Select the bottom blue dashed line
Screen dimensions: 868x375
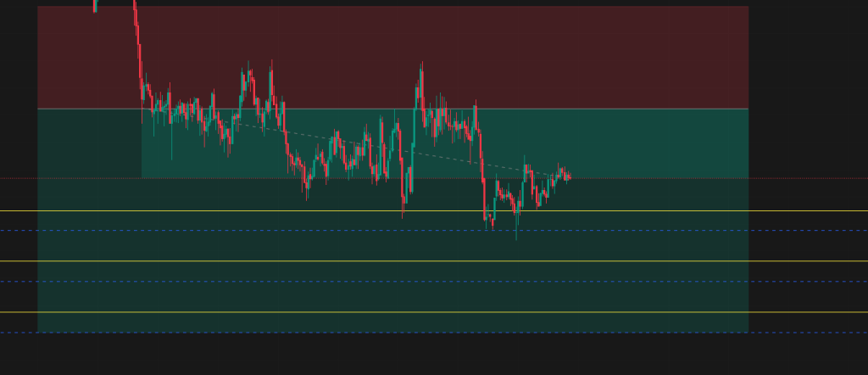[x=434, y=333]
